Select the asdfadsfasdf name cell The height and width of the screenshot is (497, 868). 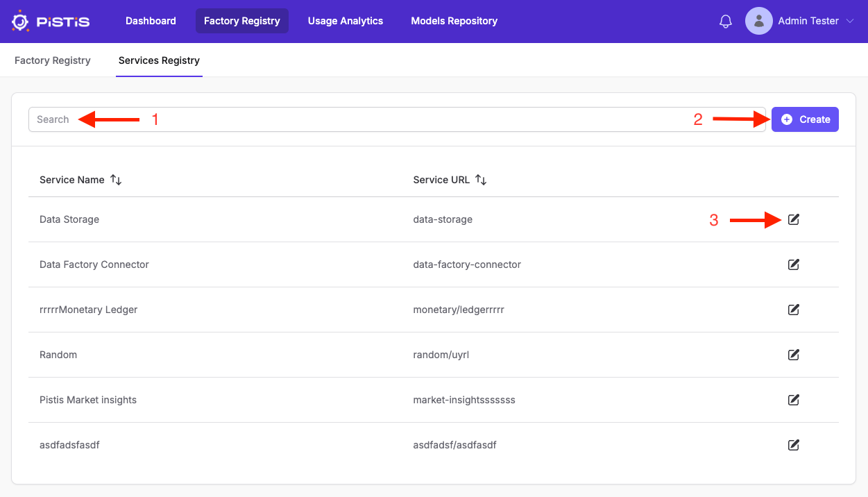[x=69, y=445]
